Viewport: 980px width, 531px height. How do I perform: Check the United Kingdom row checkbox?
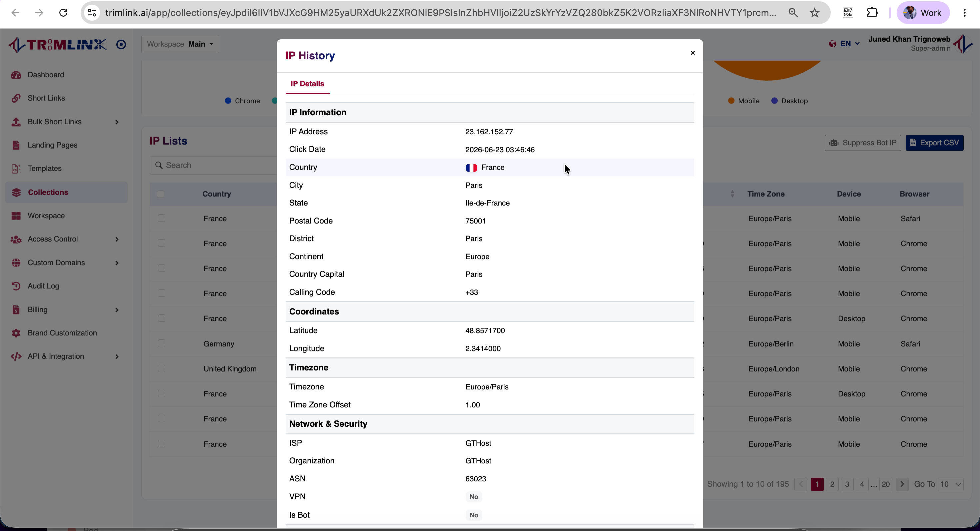(x=162, y=369)
